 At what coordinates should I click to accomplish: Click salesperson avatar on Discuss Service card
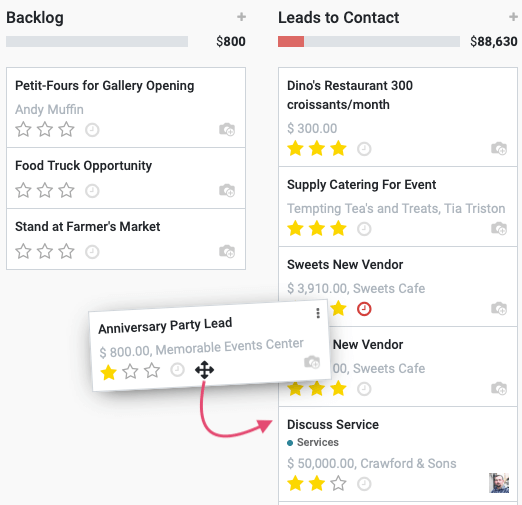tap(499, 483)
